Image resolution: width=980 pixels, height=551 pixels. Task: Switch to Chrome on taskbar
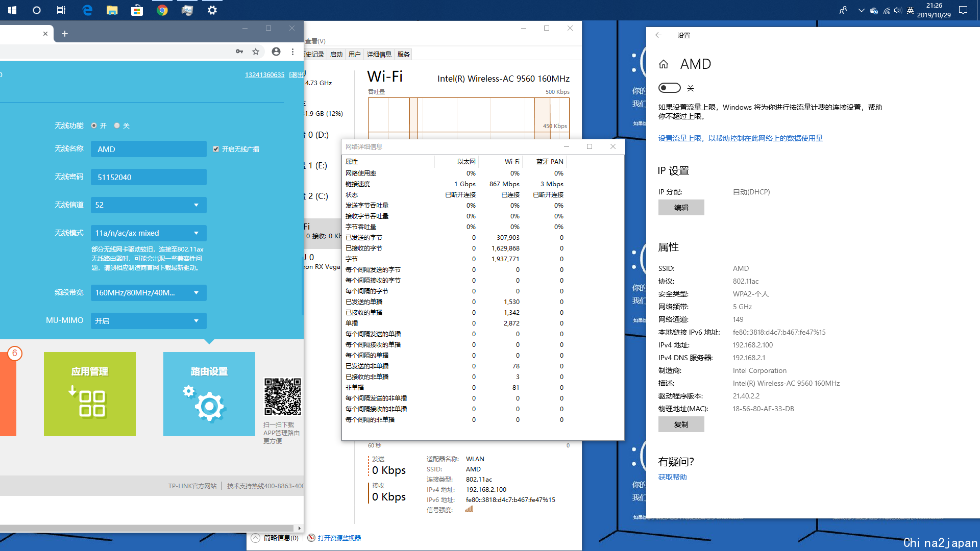[162, 10]
